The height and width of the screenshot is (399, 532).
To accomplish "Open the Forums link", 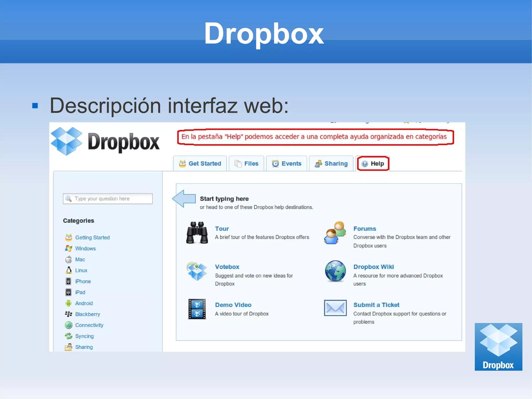I will tap(365, 229).
